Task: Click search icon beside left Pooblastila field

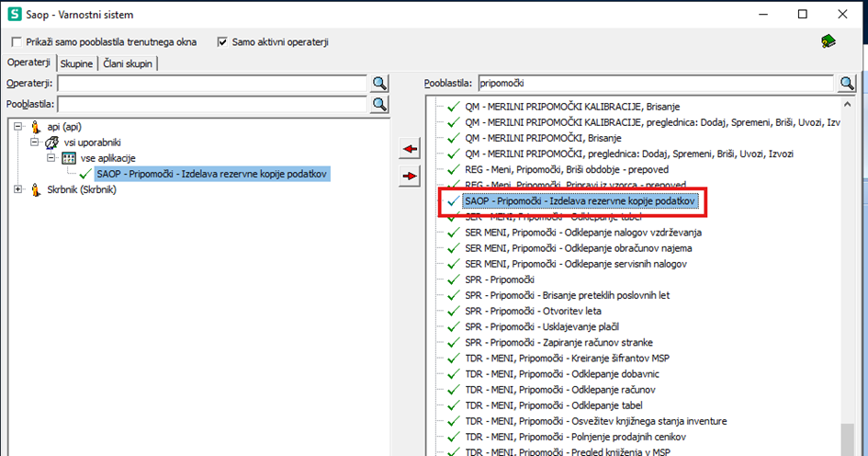Action: (x=379, y=104)
